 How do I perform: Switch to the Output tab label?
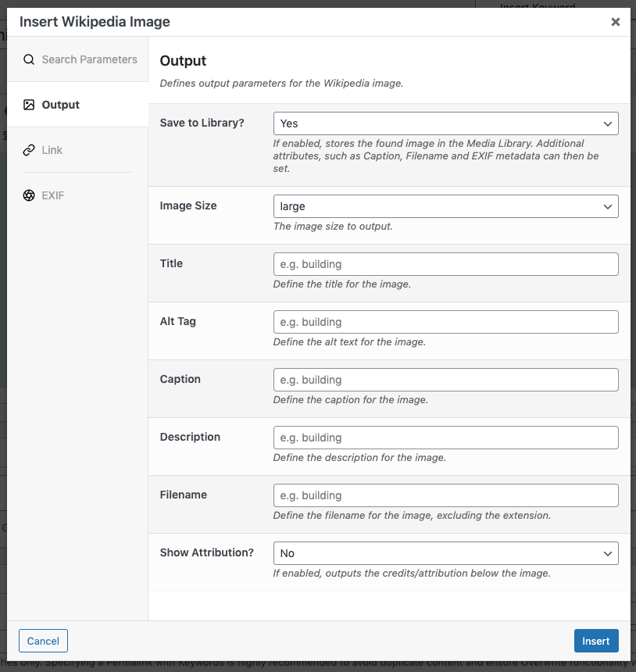coord(60,105)
